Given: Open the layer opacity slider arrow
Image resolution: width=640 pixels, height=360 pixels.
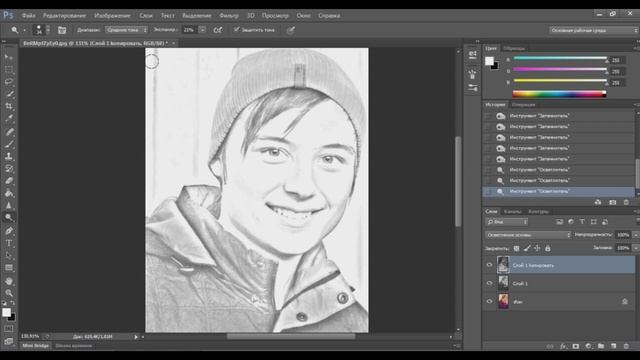Looking at the screenshot, I should tap(635, 235).
